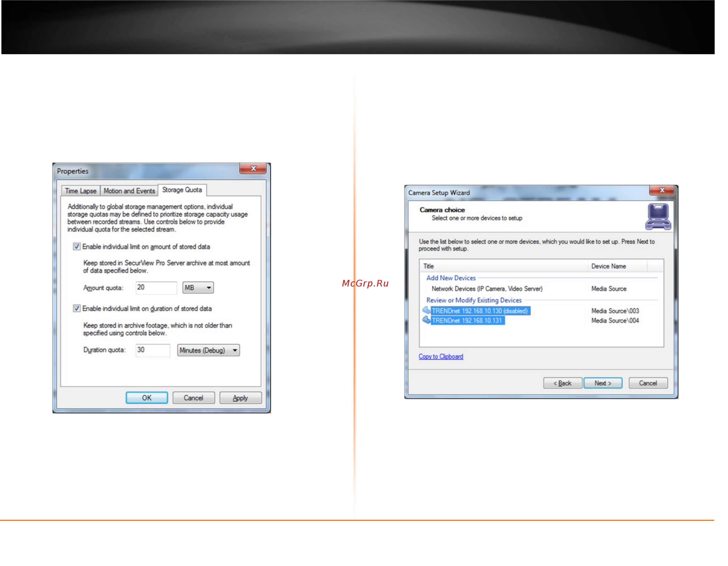Close the Camera Setup Wizard window
The height and width of the screenshot is (566, 728).
(x=662, y=190)
